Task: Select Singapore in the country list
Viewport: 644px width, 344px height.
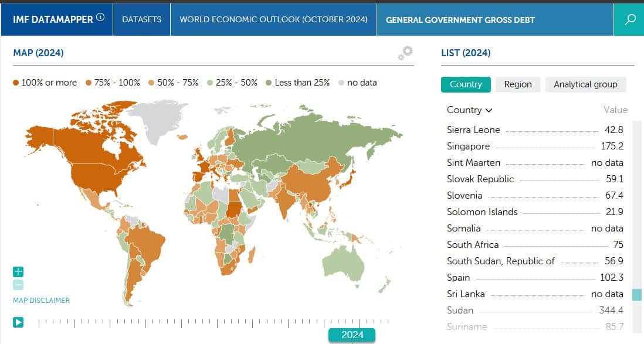Action: click(468, 147)
